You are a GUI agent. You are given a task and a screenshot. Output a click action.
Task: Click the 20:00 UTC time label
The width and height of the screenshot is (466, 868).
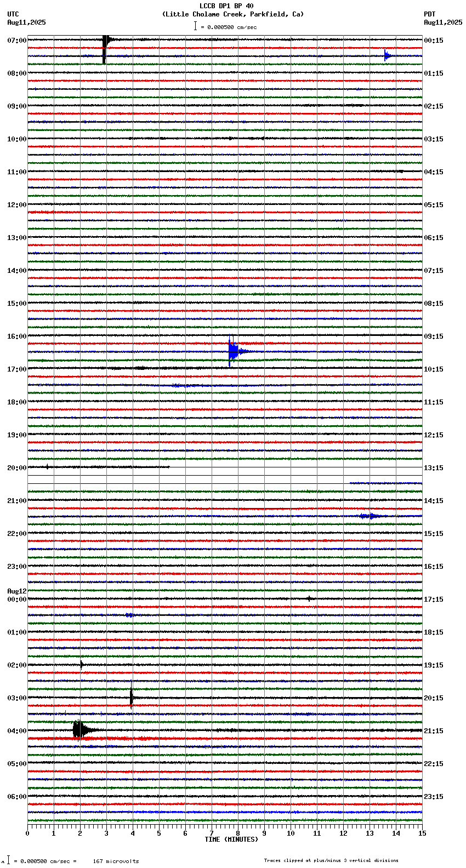(x=17, y=468)
